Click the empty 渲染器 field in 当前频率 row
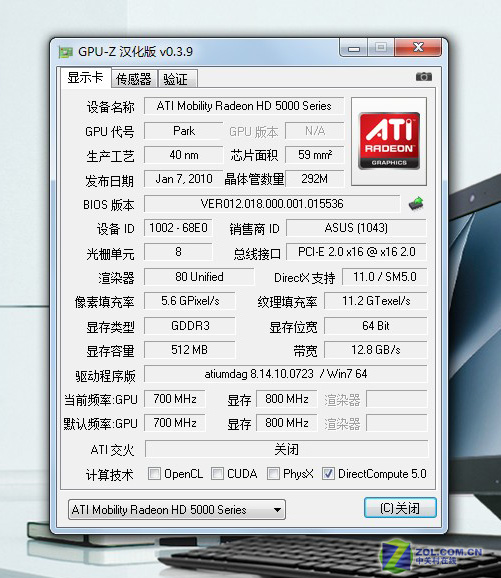 coord(397,398)
